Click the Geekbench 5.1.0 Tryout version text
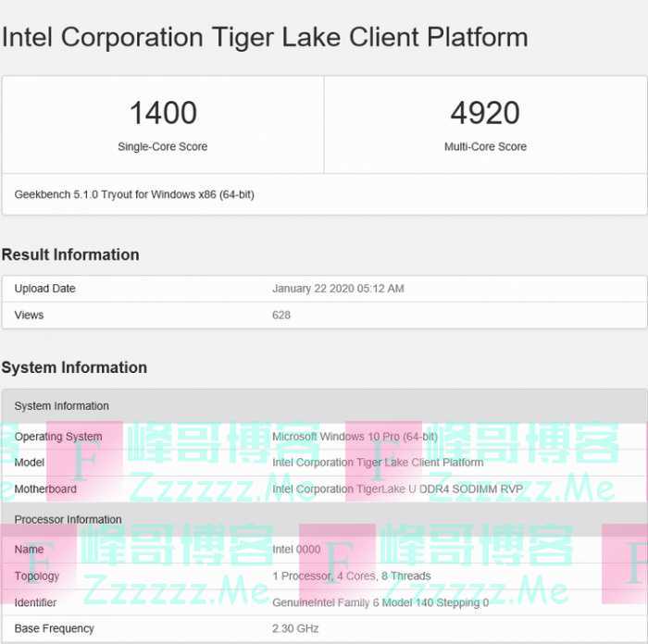This screenshot has width=648, height=644. 134,195
